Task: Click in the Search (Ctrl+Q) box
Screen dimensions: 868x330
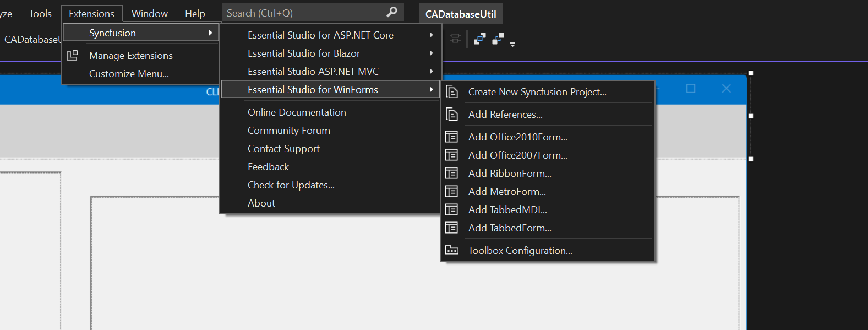Action: point(303,13)
